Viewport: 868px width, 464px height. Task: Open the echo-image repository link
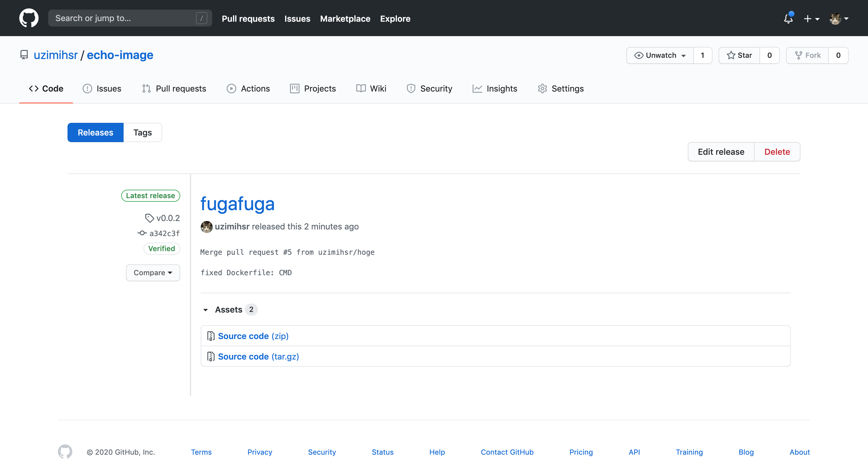coord(120,55)
